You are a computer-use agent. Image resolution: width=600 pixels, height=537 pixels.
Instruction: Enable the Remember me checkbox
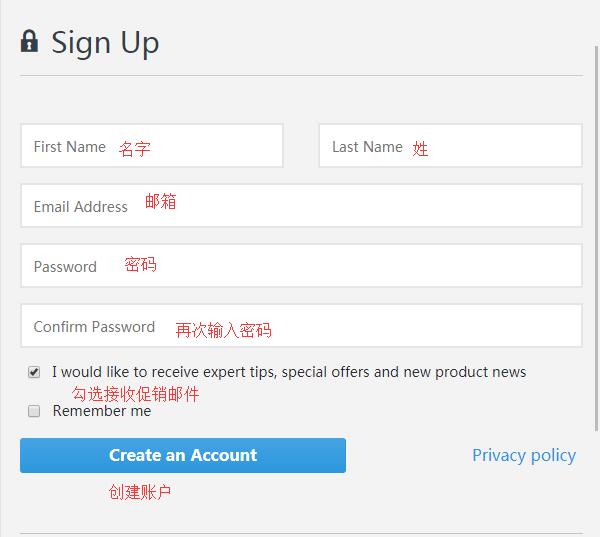(34, 411)
